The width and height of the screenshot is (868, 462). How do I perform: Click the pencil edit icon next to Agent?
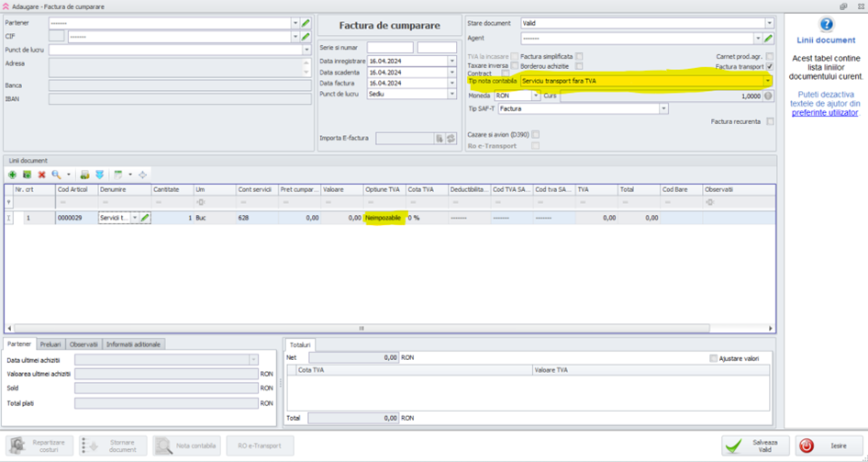769,39
